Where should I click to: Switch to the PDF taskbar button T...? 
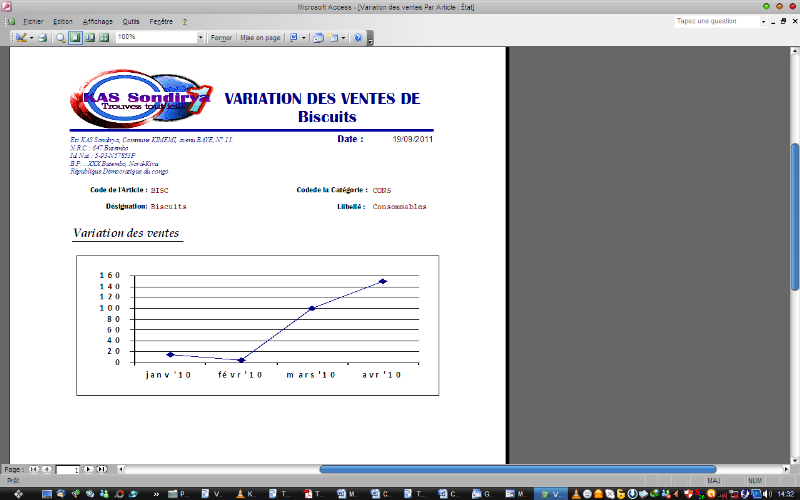click(314, 494)
